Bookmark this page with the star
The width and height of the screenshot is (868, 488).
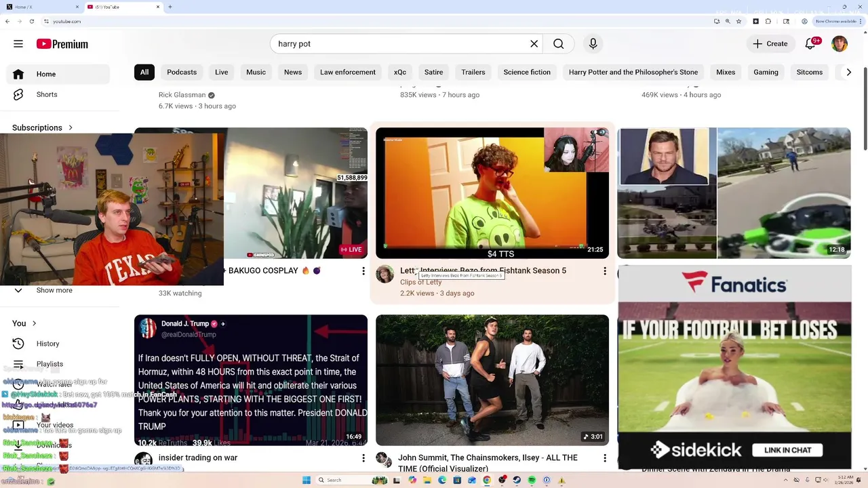tap(738, 21)
